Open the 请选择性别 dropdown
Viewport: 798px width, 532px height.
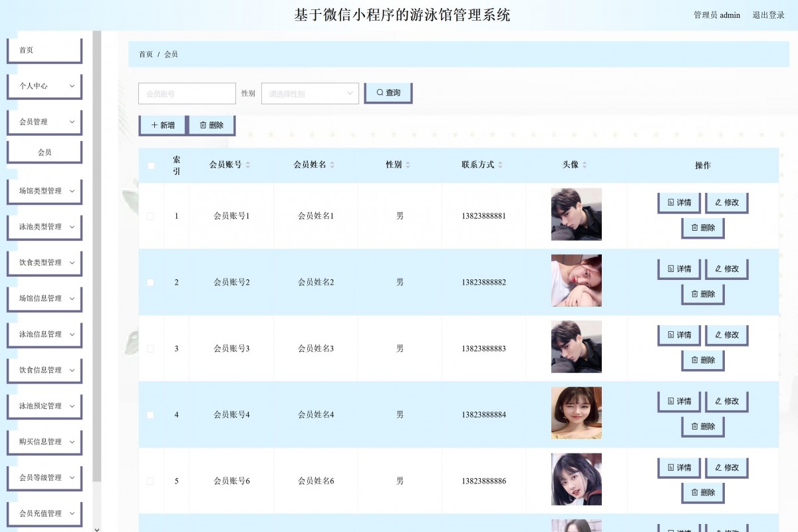coord(309,93)
